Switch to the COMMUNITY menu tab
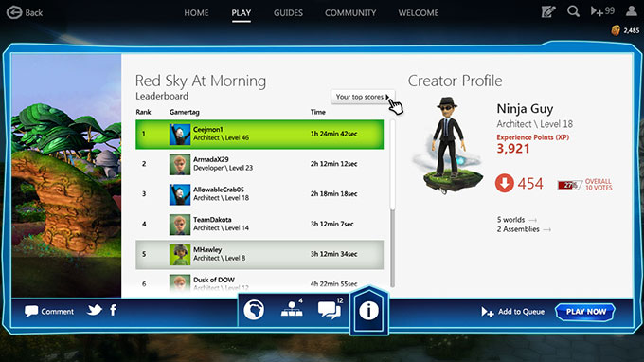Viewport: 644px width, 362px height. (350, 12)
